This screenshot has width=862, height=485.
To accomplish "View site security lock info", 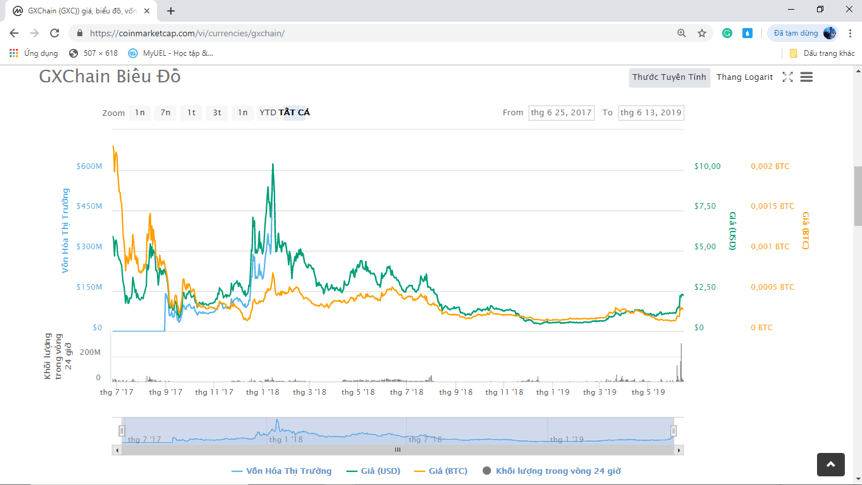I will (80, 33).
